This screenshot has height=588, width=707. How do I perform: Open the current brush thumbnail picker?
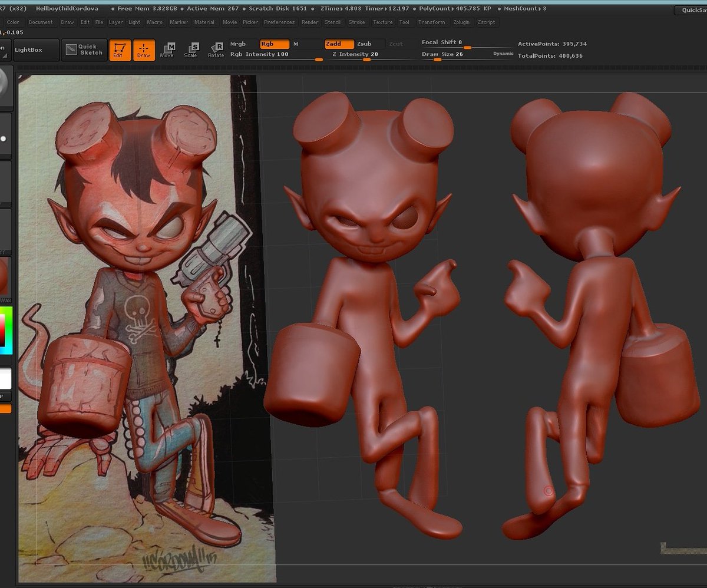pyautogui.click(x=5, y=87)
